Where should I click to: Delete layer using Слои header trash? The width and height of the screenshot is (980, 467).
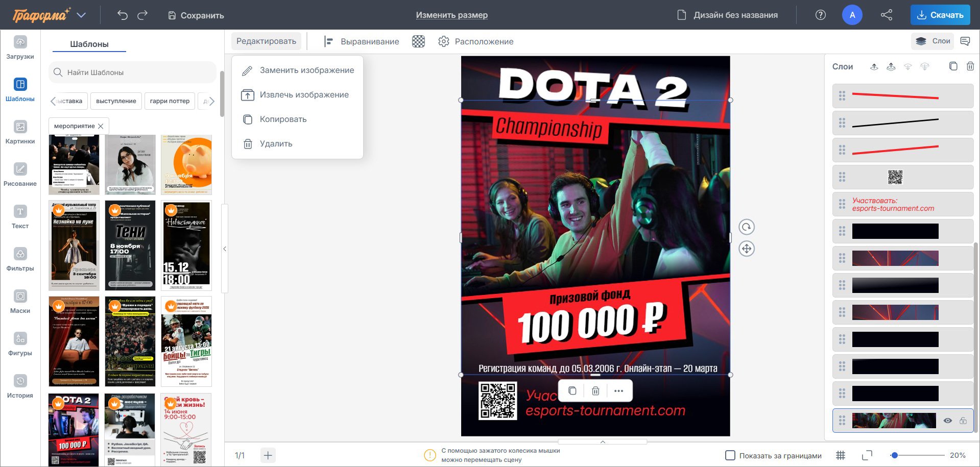click(970, 66)
